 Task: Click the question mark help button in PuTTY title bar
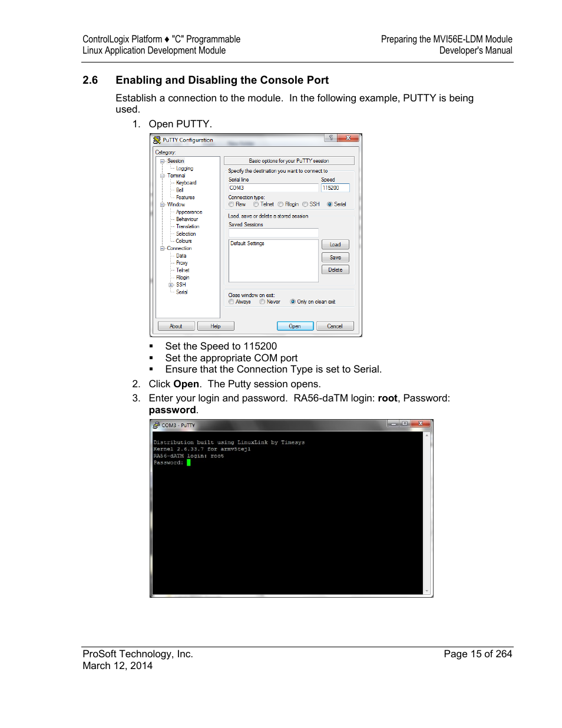pos(331,138)
